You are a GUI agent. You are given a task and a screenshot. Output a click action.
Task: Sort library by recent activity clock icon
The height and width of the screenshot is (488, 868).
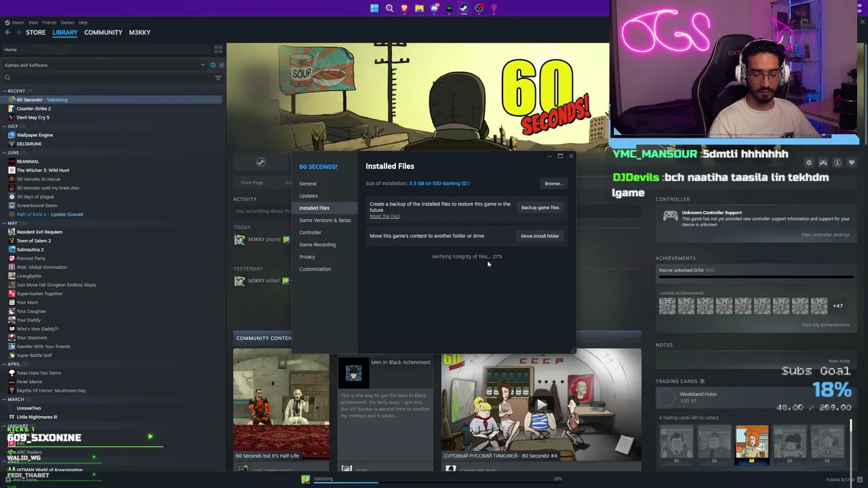pyautogui.click(x=212, y=65)
